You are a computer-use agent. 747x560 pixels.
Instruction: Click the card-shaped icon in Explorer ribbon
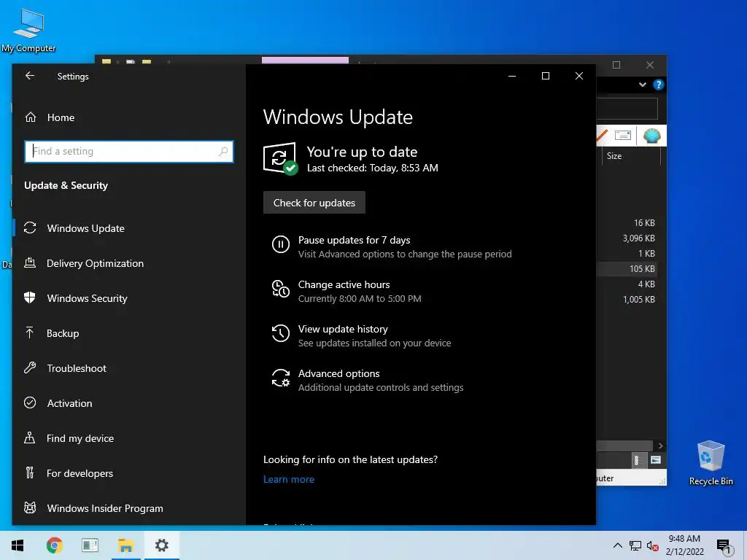623,135
